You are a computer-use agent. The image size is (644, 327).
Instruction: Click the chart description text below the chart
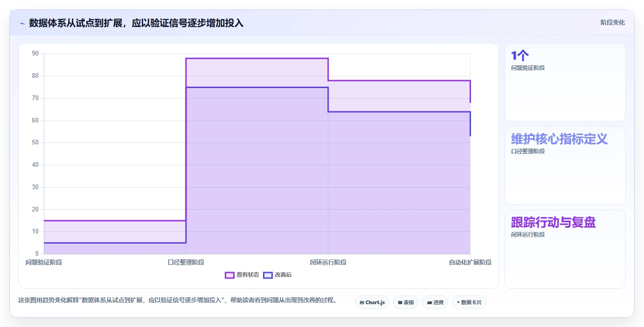(177, 300)
